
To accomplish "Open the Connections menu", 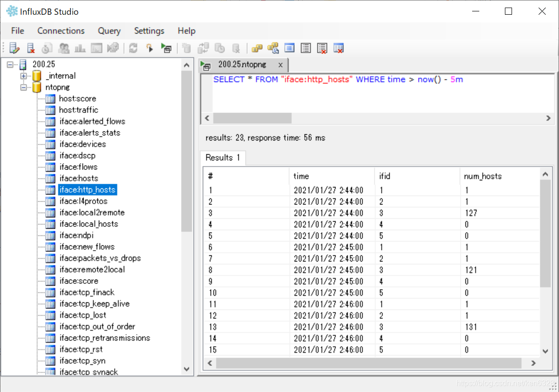I will [x=61, y=31].
